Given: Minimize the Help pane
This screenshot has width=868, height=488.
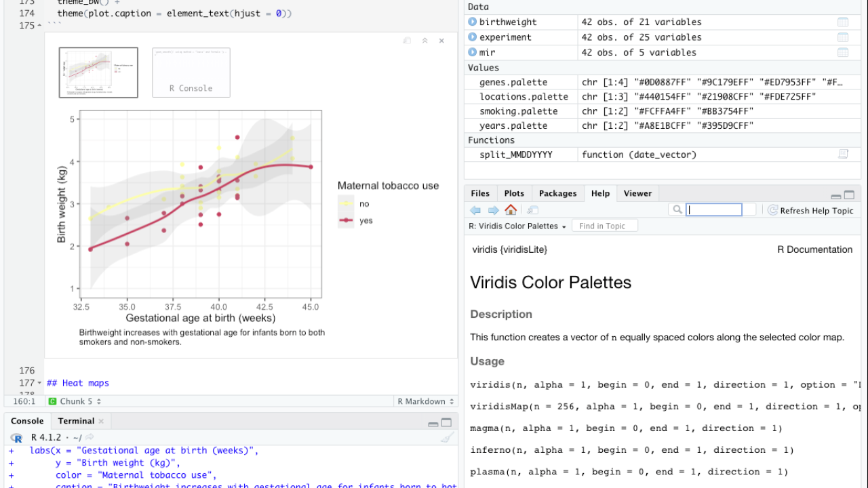Looking at the screenshot, I should pyautogui.click(x=836, y=196).
